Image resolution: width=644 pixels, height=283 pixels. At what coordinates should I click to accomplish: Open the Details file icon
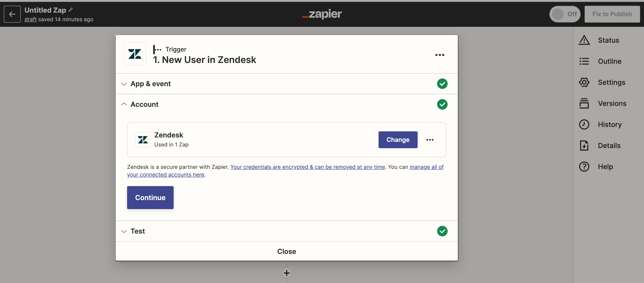coord(584,146)
